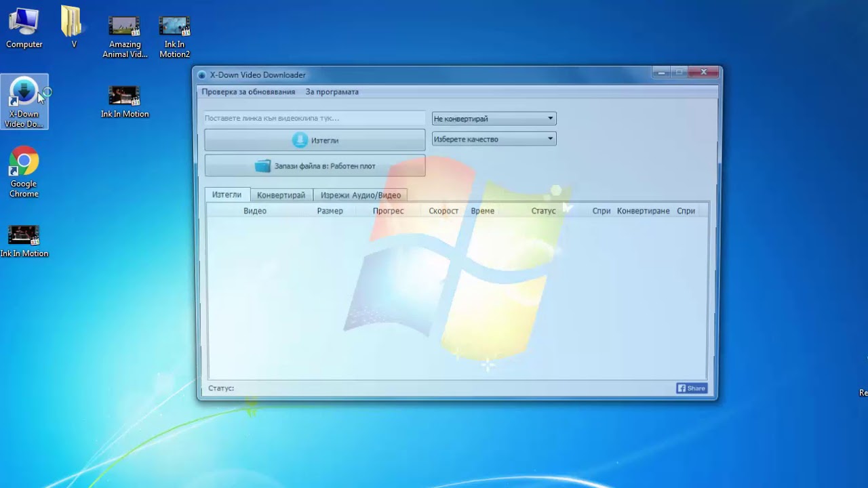Click the first Спри column header
Screen dimensions: 868x488
[601, 211]
